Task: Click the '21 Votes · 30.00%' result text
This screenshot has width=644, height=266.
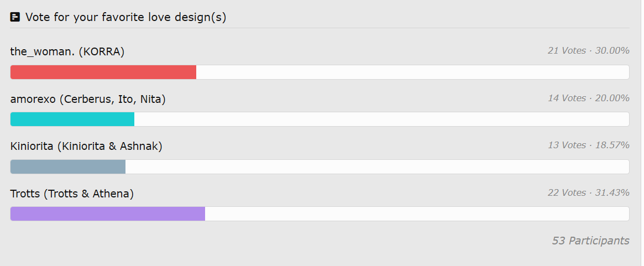Action: click(x=588, y=51)
